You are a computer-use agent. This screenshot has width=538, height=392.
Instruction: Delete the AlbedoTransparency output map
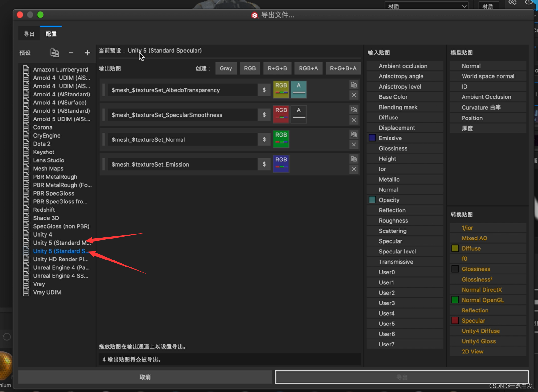pos(354,95)
